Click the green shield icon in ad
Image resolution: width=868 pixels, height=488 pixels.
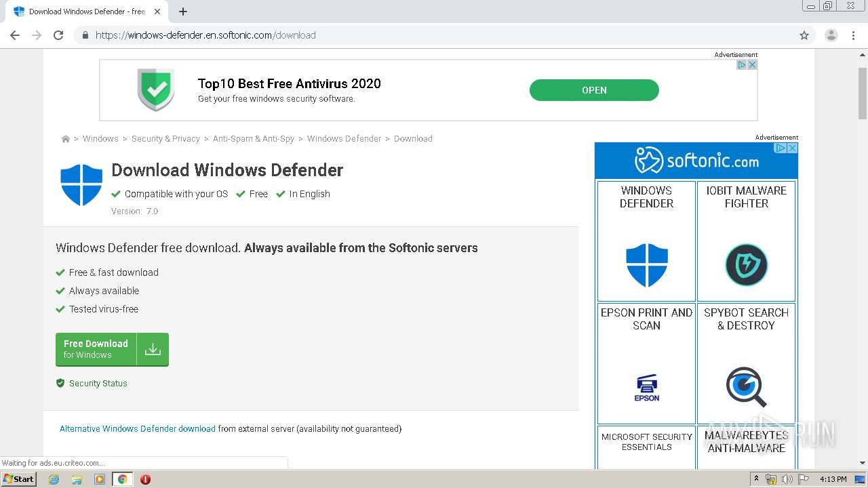coord(156,89)
